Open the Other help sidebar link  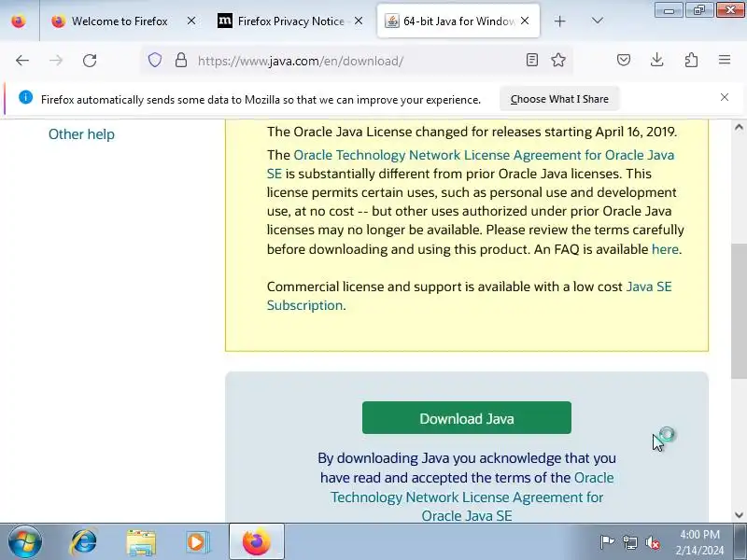point(81,134)
